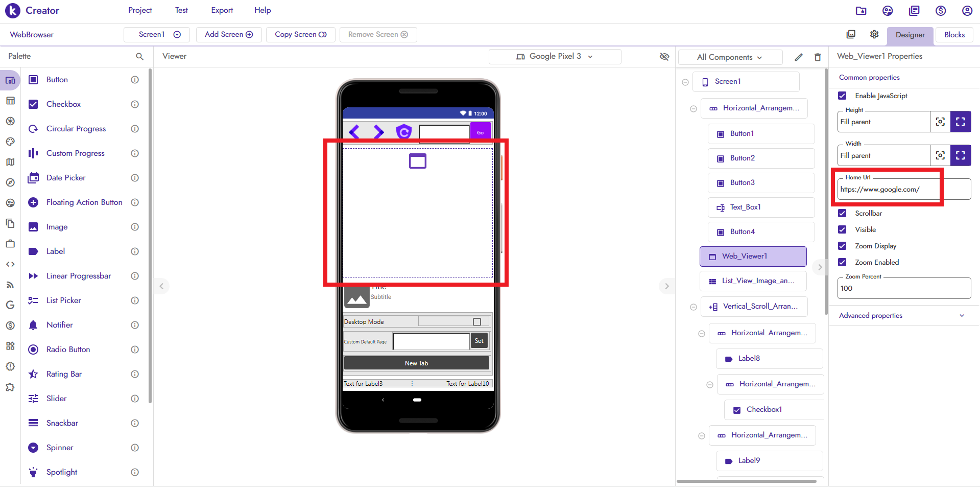Image resolution: width=980 pixels, height=487 pixels.
Task: Open the Google components palette category
Action: [10, 305]
